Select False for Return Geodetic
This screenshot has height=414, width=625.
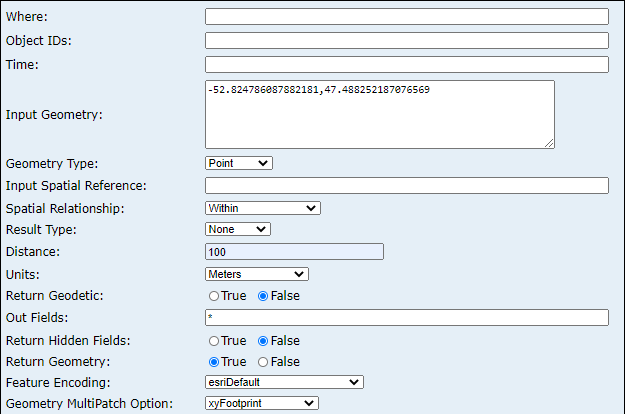tap(264, 296)
